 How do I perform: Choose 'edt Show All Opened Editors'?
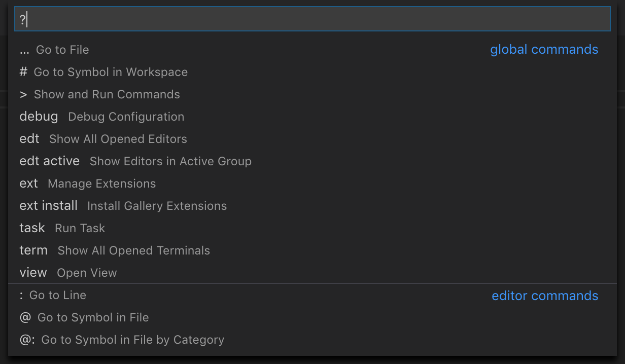tap(312, 139)
